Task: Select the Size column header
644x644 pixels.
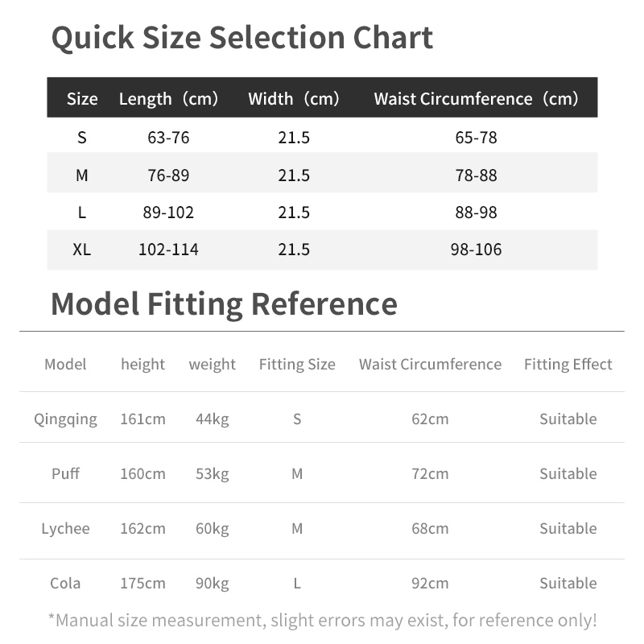Action: coord(82,98)
